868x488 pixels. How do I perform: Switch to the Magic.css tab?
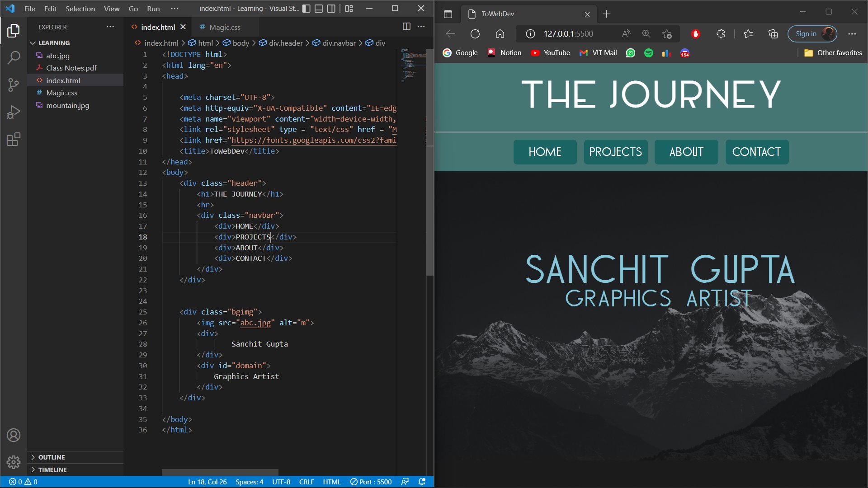click(225, 27)
